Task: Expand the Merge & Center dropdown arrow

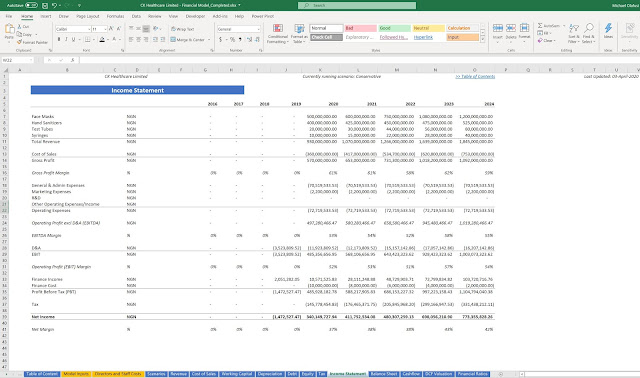Action: click(x=209, y=40)
